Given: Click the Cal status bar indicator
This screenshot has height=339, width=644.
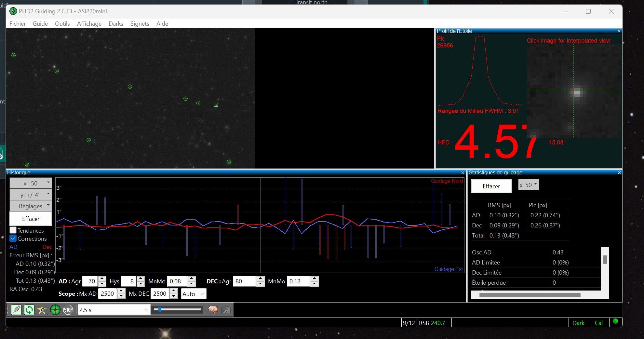Looking at the screenshot, I should tap(598, 323).
